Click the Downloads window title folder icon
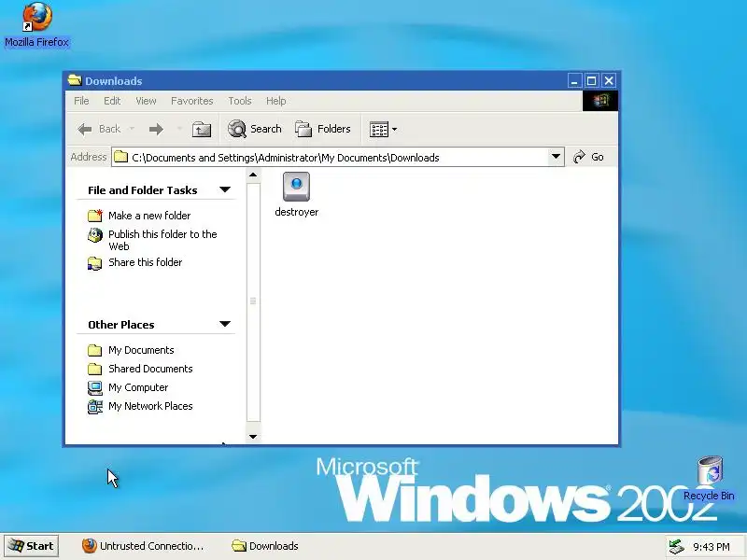747x560 pixels. click(75, 80)
